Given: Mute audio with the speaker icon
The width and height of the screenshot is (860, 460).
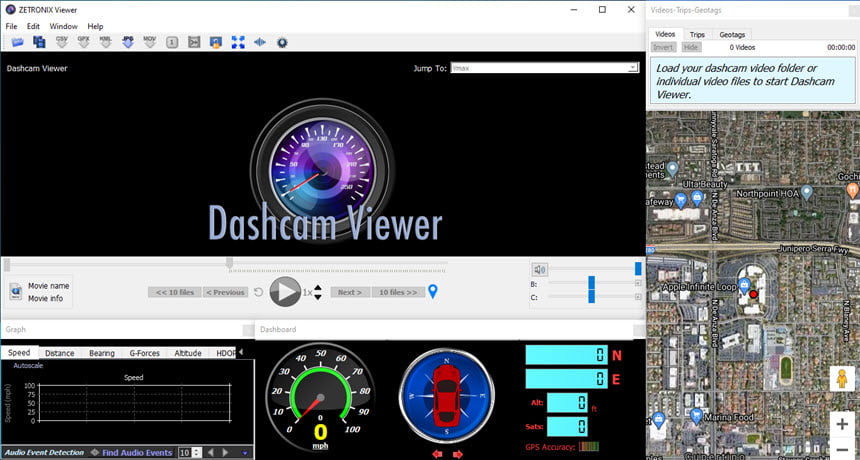Looking at the screenshot, I should pyautogui.click(x=540, y=269).
